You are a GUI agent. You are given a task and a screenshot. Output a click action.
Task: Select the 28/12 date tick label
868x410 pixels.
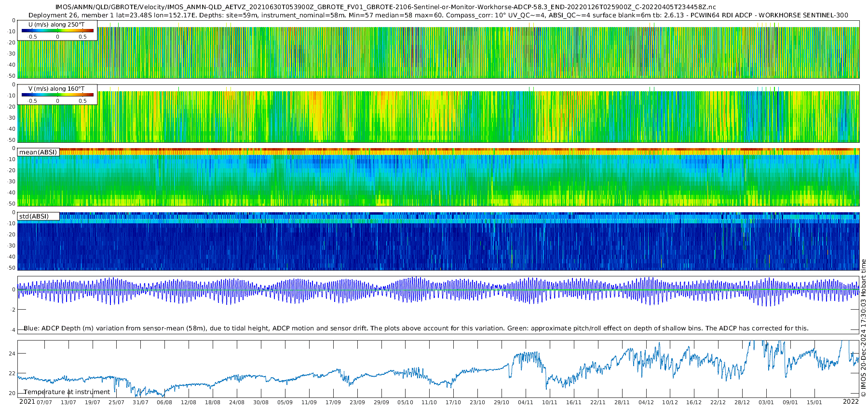point(742,402)
